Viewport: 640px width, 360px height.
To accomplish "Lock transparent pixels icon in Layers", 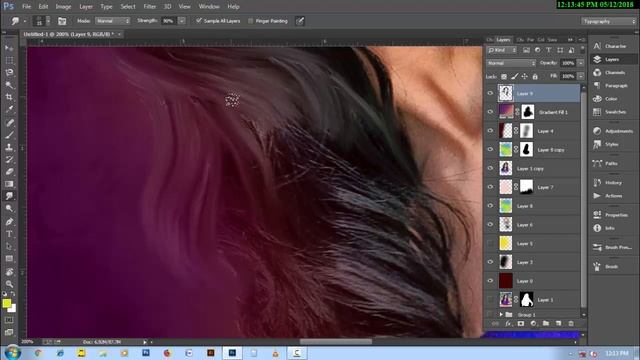I will [504, 76].
